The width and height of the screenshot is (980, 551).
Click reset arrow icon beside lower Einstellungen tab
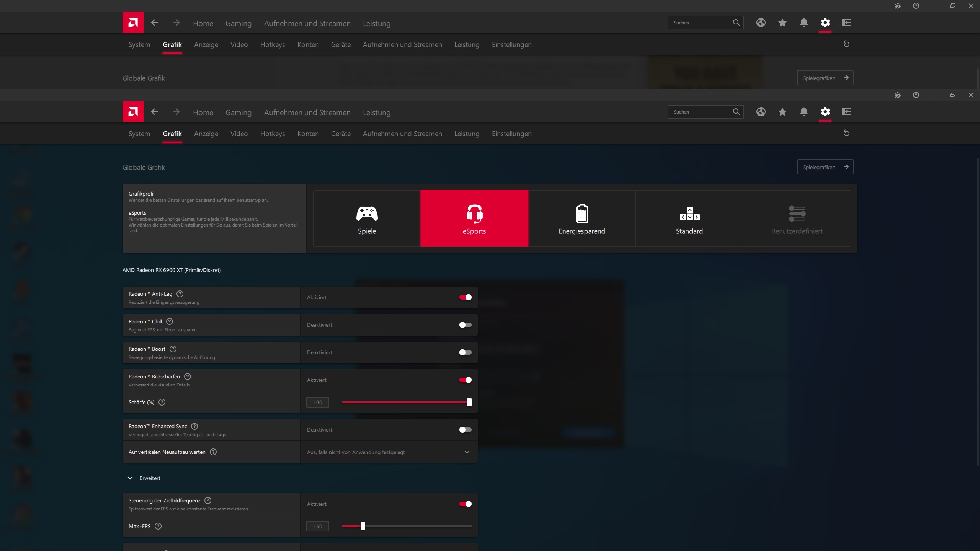click(846, 133)
